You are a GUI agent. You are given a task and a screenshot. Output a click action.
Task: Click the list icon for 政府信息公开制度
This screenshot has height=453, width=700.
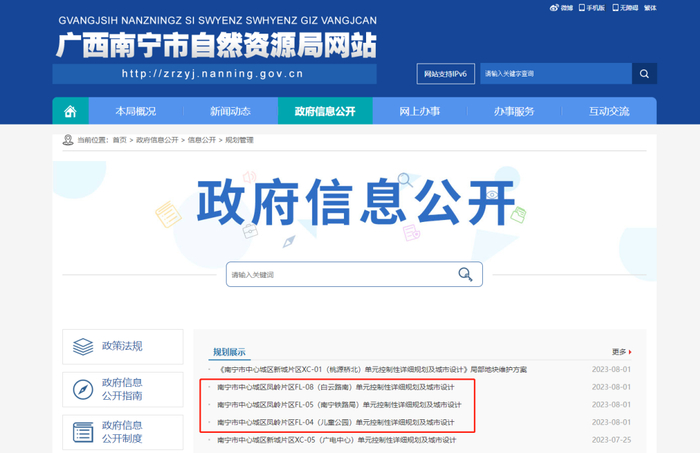point(83,432)
